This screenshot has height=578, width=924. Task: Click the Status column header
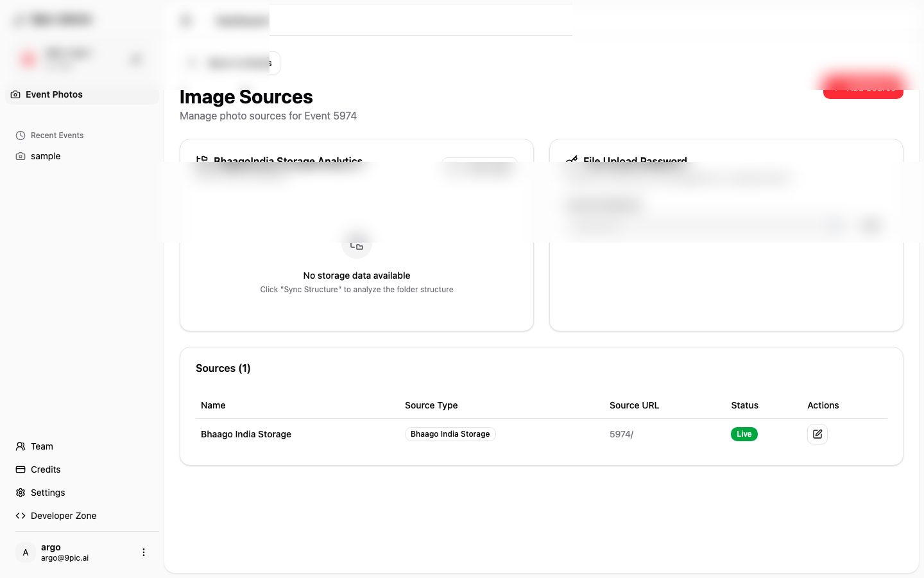[x=744, y=405]
